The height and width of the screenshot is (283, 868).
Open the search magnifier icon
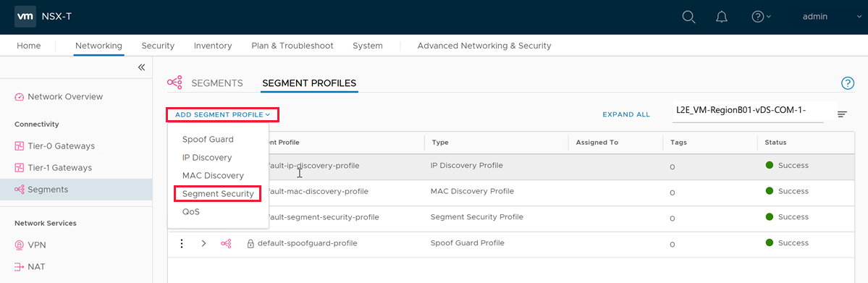click(688, 17)
